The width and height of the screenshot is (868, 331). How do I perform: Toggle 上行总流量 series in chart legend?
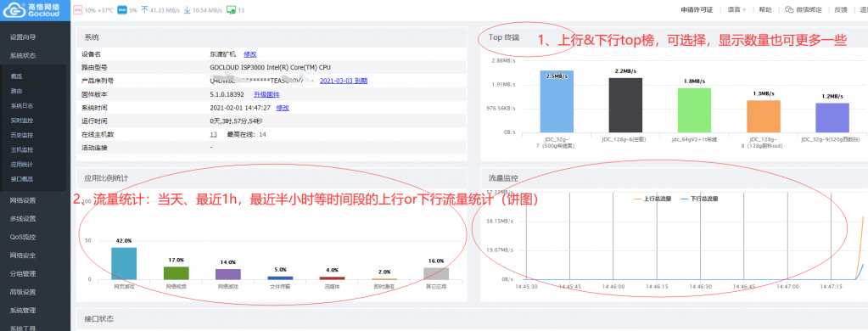652,198
